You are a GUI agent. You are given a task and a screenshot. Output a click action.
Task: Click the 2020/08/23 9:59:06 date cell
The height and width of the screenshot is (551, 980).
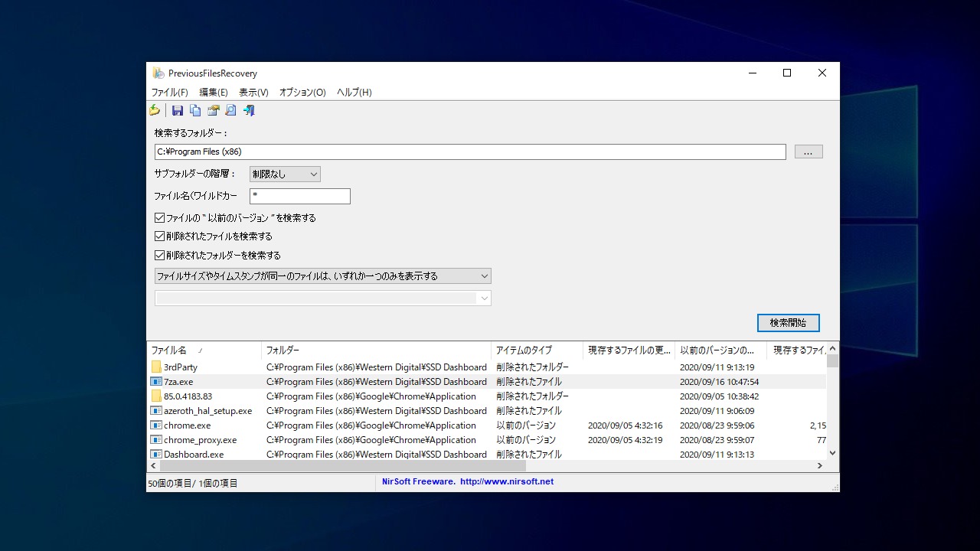coord(717,425)
